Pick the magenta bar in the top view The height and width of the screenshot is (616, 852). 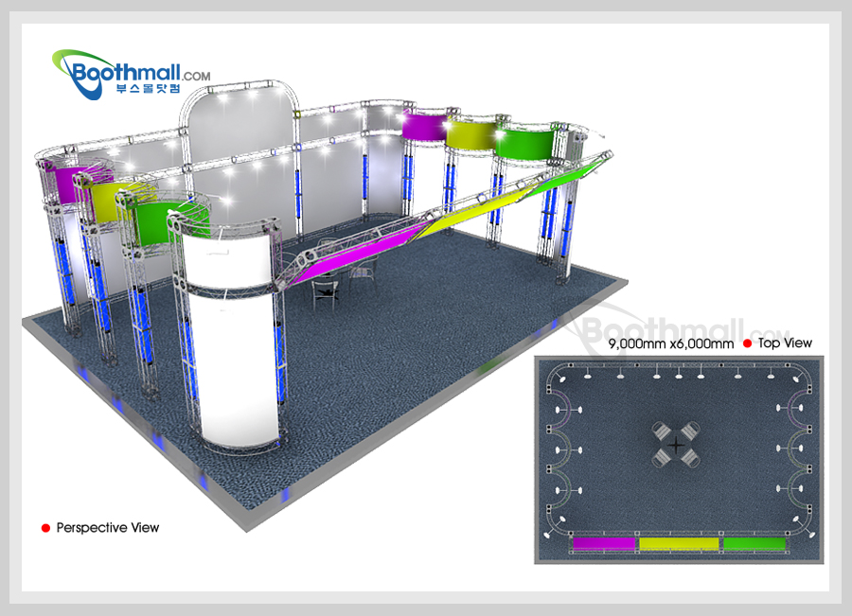pyautogui.click(x=605, y=544)
